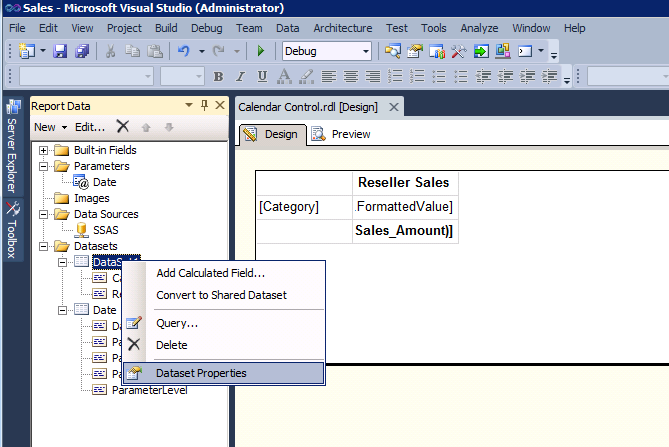The width and height of the screenshot is (669, 447).
Task: Switch to the Preview tab
Action: click(341, 134)
